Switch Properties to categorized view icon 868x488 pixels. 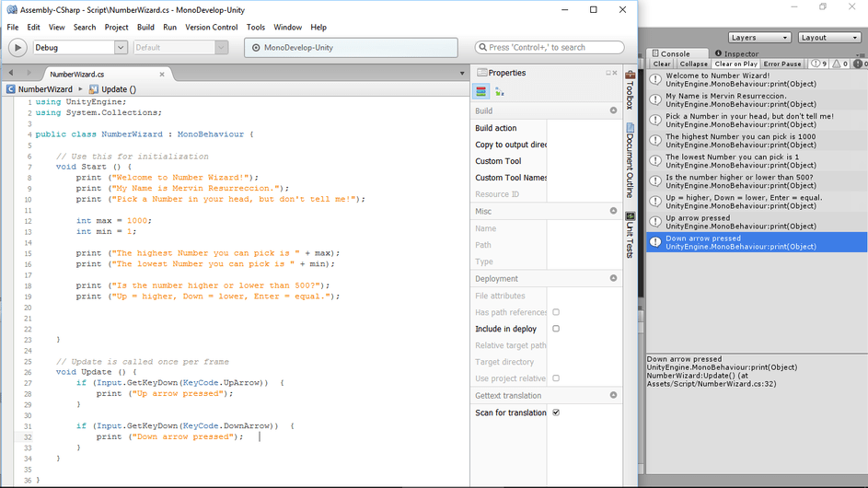(x=480, y=91)
